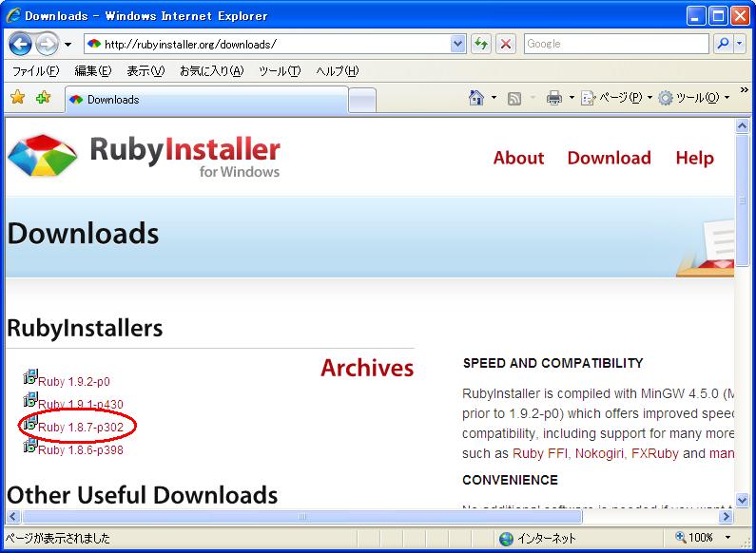The height and width of the screenshot is (553, 756).
Task: Maximize the Internet Explorer window
Action: coord(718,17)
